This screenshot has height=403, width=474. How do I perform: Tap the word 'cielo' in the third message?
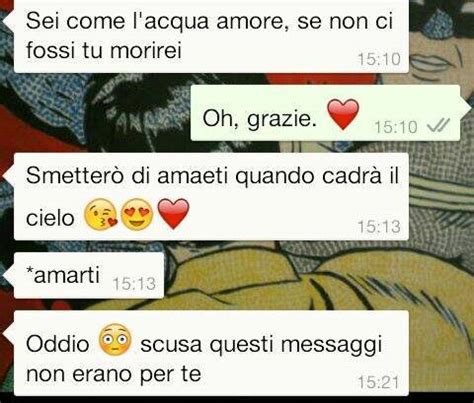click(x=50, y=218)
